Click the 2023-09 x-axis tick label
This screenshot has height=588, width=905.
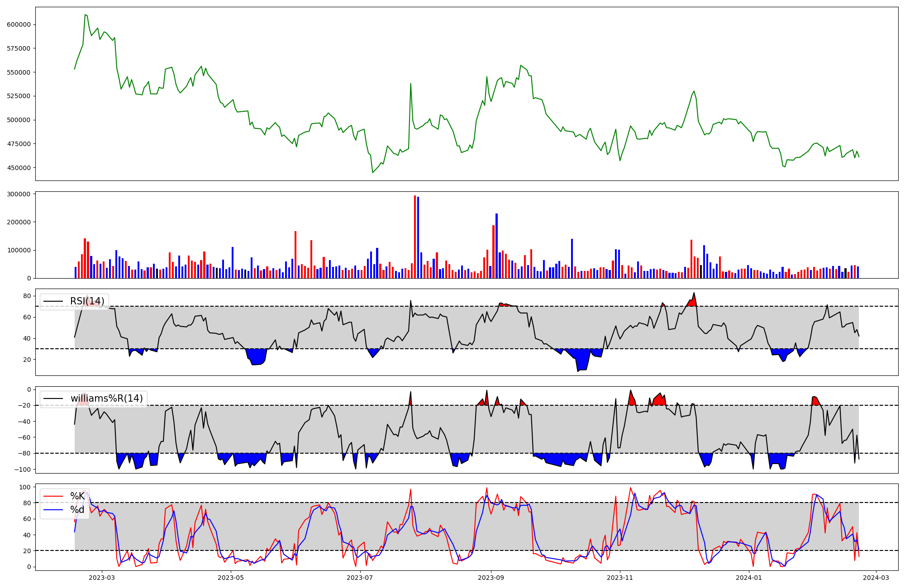pos(491,578)
